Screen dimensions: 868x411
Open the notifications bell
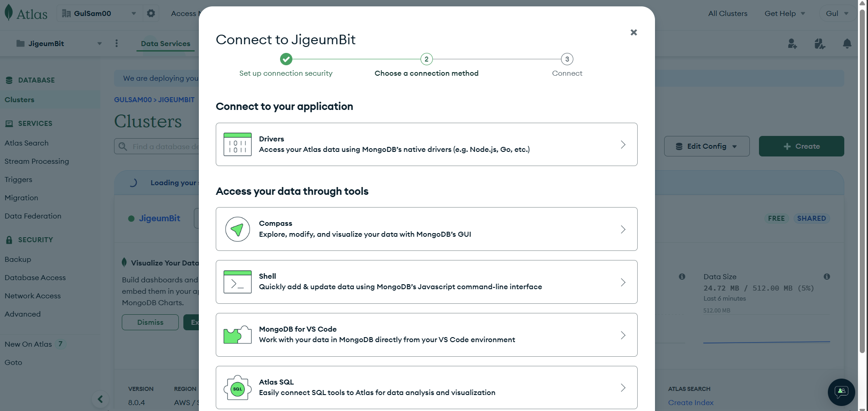(847, 44)
